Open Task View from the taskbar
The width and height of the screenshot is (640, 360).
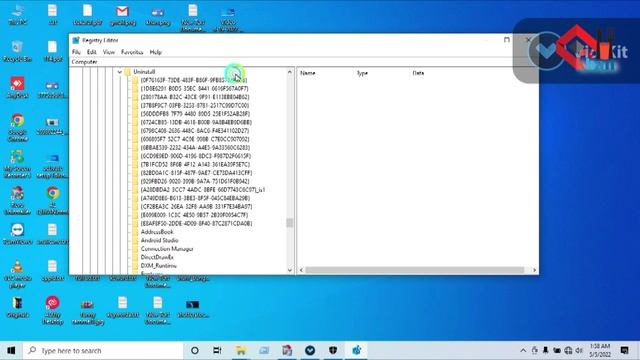pos(217,350)
